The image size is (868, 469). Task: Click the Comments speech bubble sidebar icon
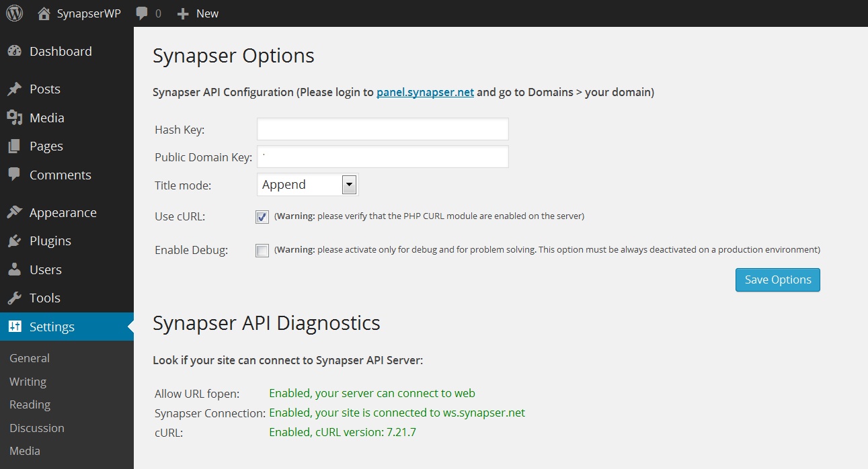15,175
